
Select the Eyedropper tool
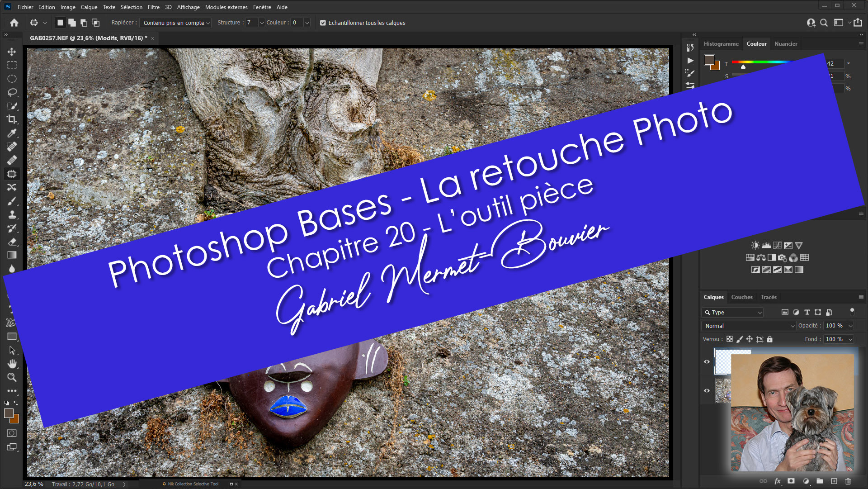(x=12, y=133)
